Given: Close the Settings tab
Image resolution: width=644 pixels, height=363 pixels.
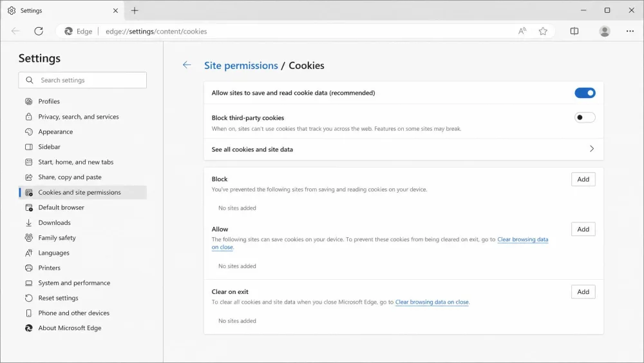Looking at the screenshot, I should point(115,11).
